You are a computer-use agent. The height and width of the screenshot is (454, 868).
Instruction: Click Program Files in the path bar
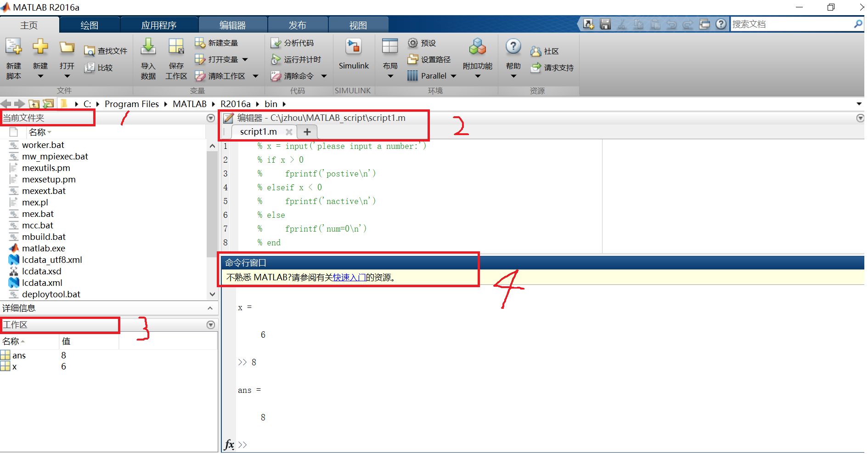[x=132, y=104]
